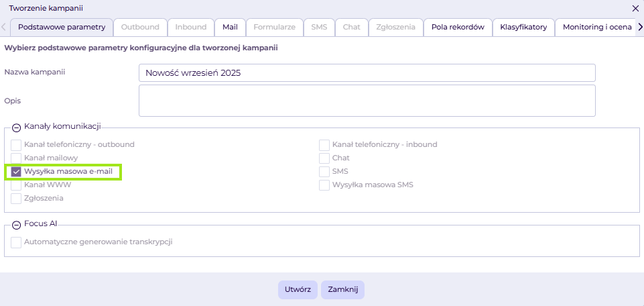Tick the Zgłoszenia channel checkbox

16,198
